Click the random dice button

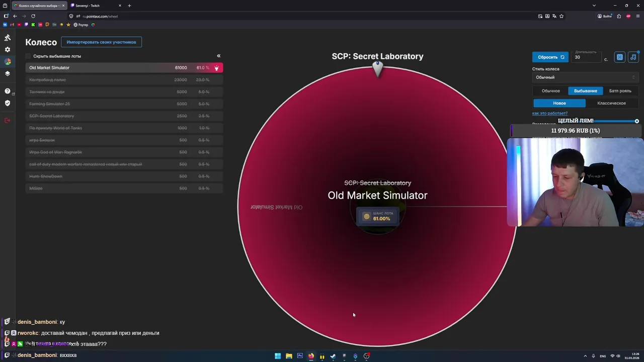pyautogui.click(x=620, y=57)
